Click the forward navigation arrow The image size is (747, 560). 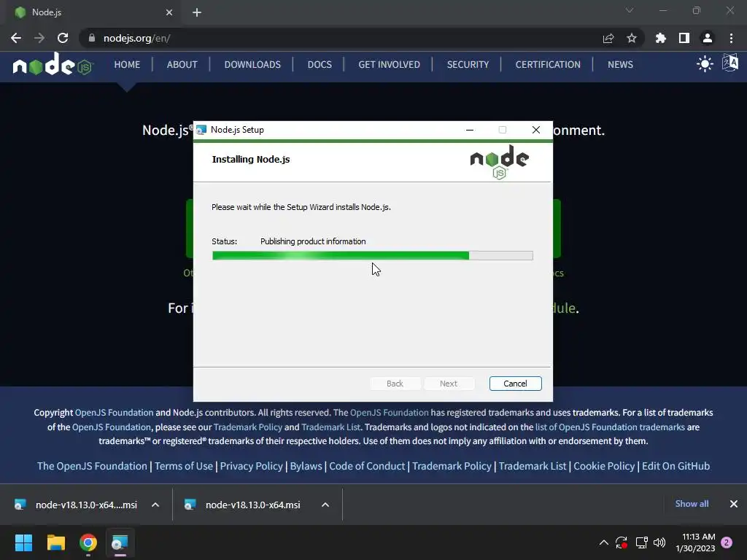(39, 38)
